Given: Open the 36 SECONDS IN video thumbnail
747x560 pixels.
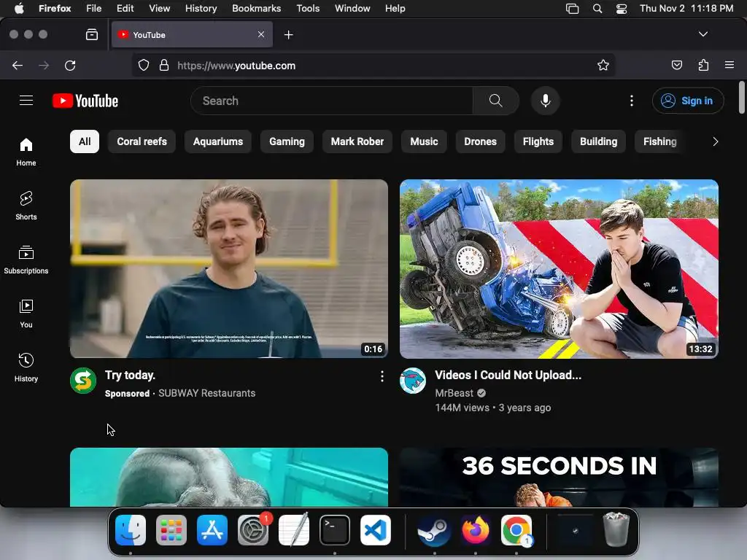Looking at the screenshot, I should pyautogui.click(x=559, y=477).
